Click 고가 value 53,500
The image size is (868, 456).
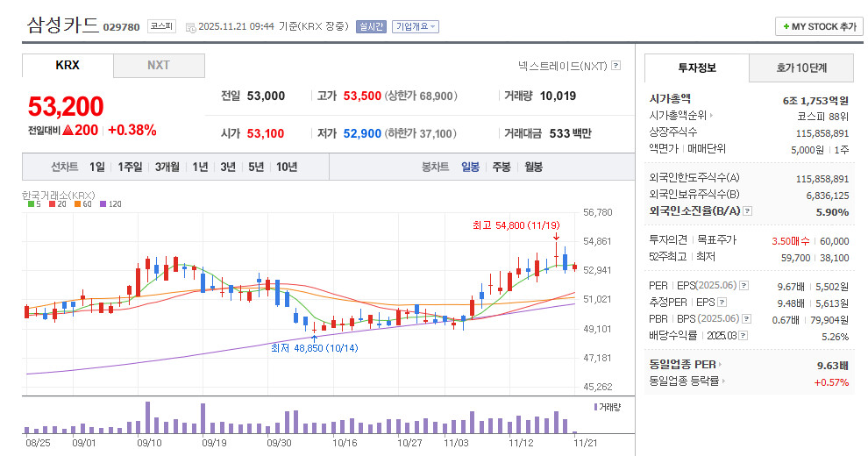(x=362, y=96)
